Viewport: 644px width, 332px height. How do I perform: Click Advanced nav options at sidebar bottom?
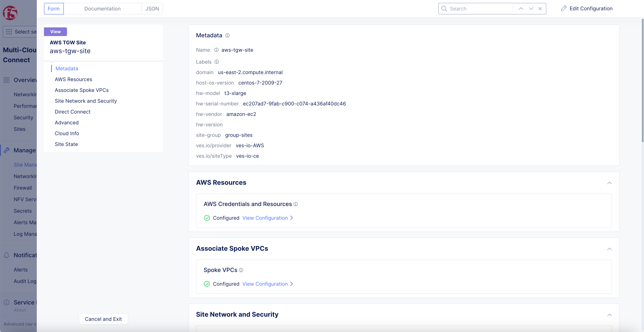20,324
